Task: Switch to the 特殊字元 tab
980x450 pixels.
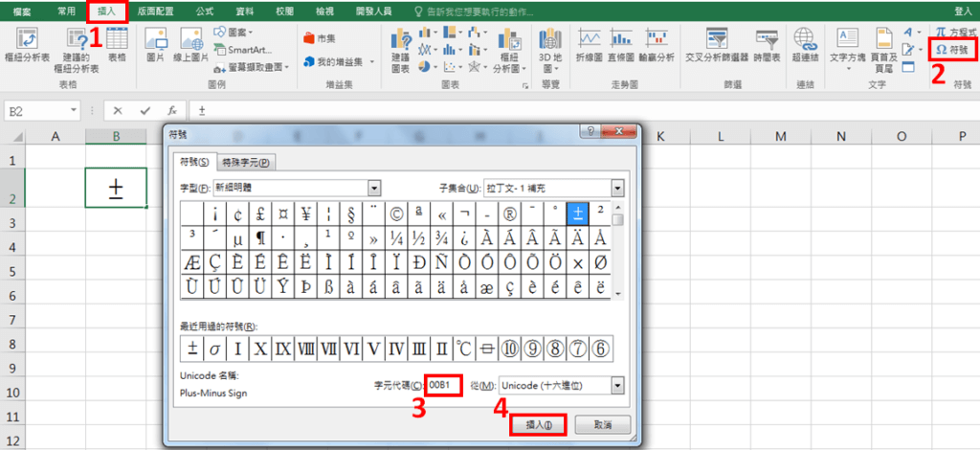Action: pos(247,162)
